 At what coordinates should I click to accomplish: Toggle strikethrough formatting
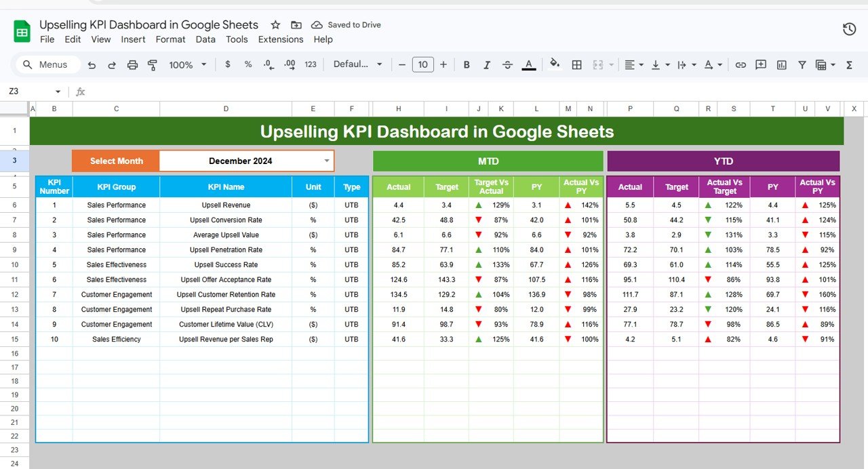(x=507, y=64)
